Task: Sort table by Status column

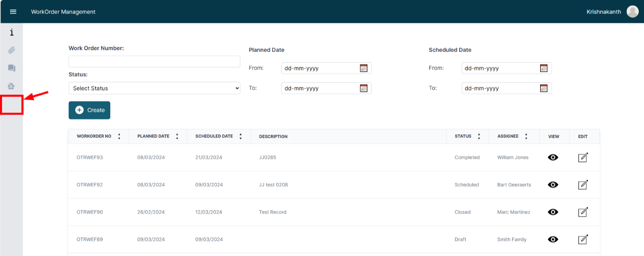Action: coord(479,137)
